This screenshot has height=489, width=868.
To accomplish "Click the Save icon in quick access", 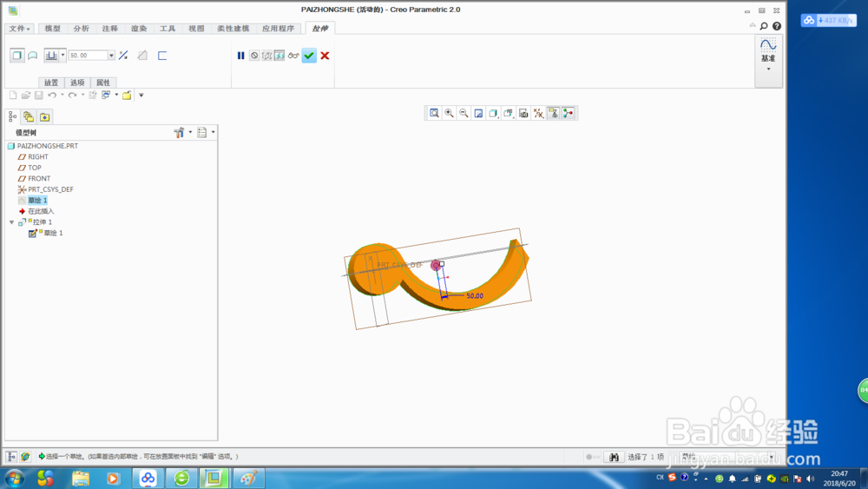I will (x=39, y=96).
